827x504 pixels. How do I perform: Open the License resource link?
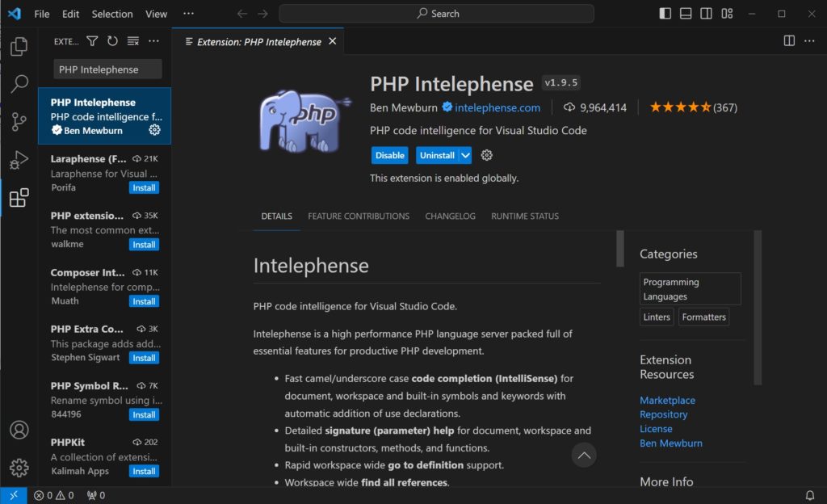tap(656, 429)
